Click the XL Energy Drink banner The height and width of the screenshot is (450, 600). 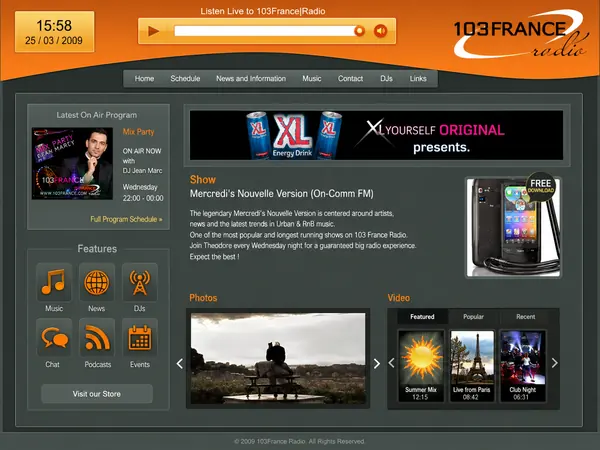click(x=377, y=135)
